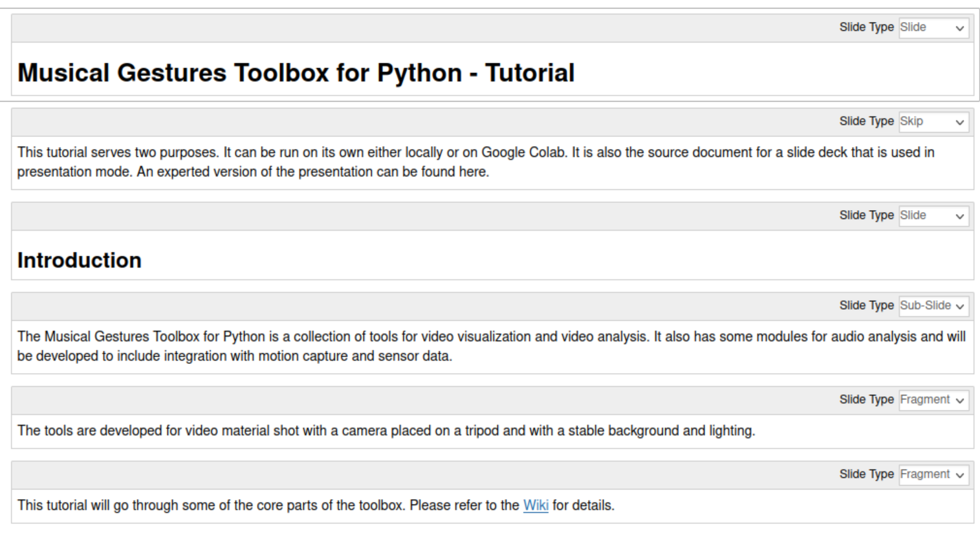Select the 'collection of tools for video visualization' paragraph
This screenshot has width=980, height=534.
(x=491, y=346)
